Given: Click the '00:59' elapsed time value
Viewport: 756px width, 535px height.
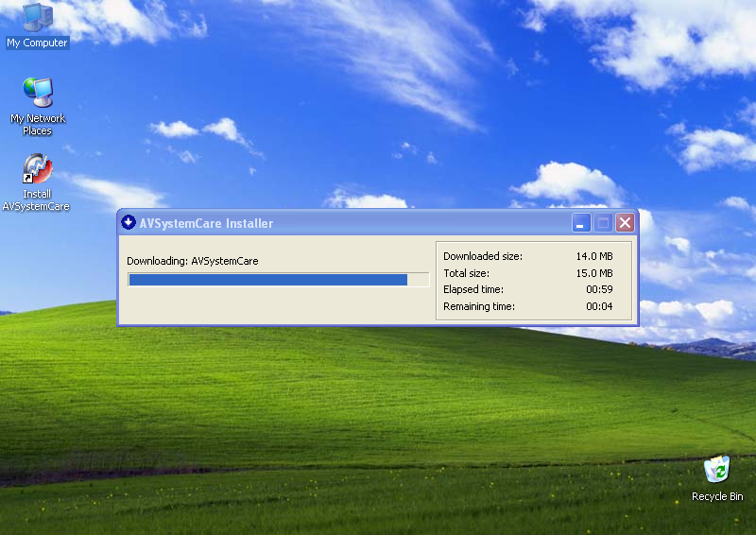Looking at the screenshot, I should [599, 289].
